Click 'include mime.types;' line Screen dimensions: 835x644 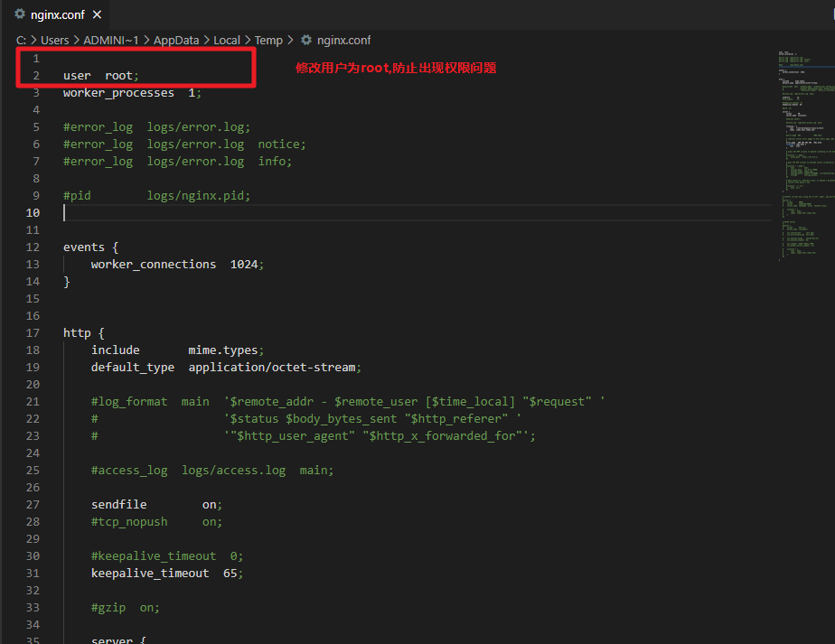pos(177,350)
